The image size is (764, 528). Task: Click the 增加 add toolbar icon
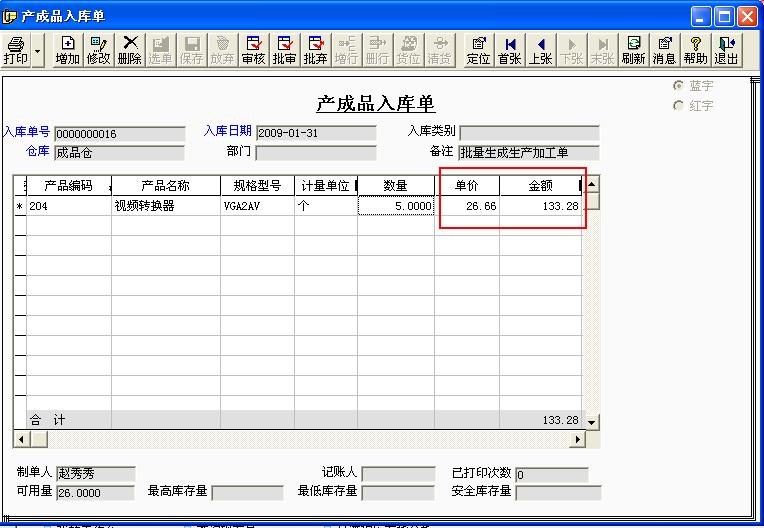pos(68,50)
